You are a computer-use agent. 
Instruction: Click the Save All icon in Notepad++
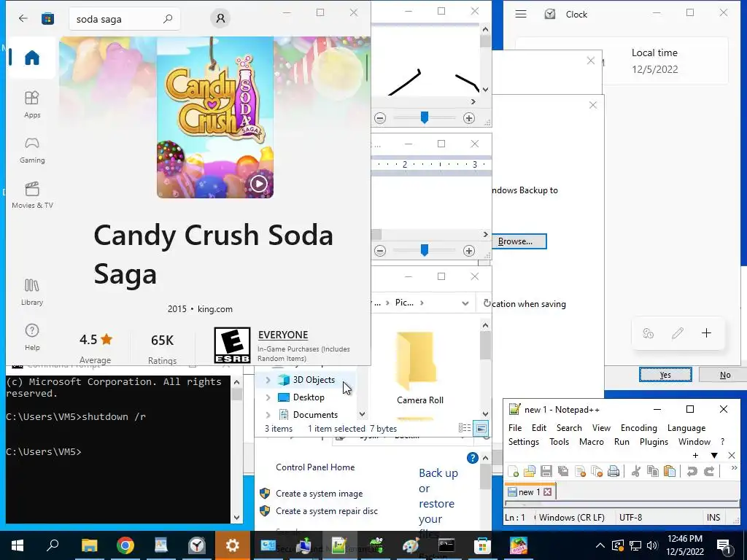pyautogui.click(x=562, y=472)
